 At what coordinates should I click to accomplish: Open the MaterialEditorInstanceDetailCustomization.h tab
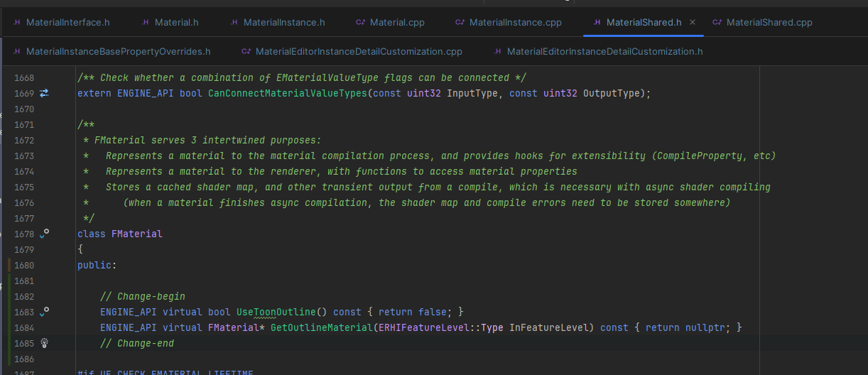pos(598,51)
